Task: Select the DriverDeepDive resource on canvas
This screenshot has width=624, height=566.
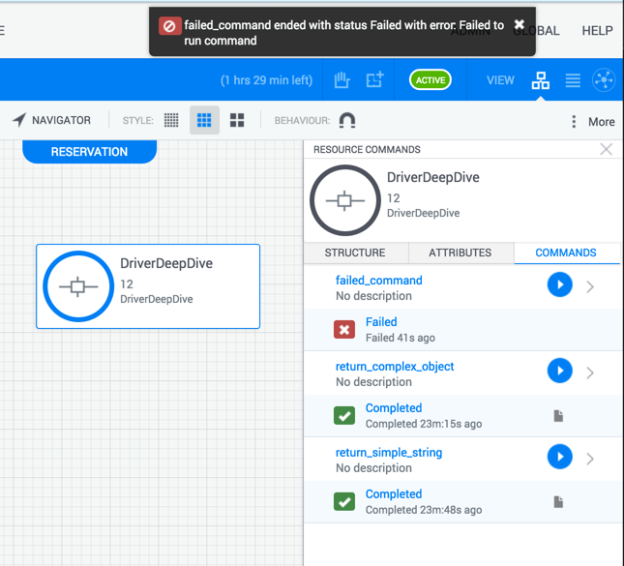Action: pos(148,286)
